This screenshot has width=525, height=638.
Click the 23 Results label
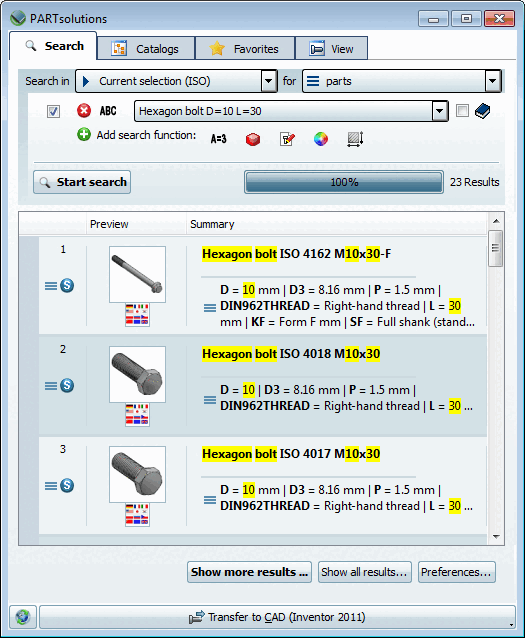tap(475, 182)
